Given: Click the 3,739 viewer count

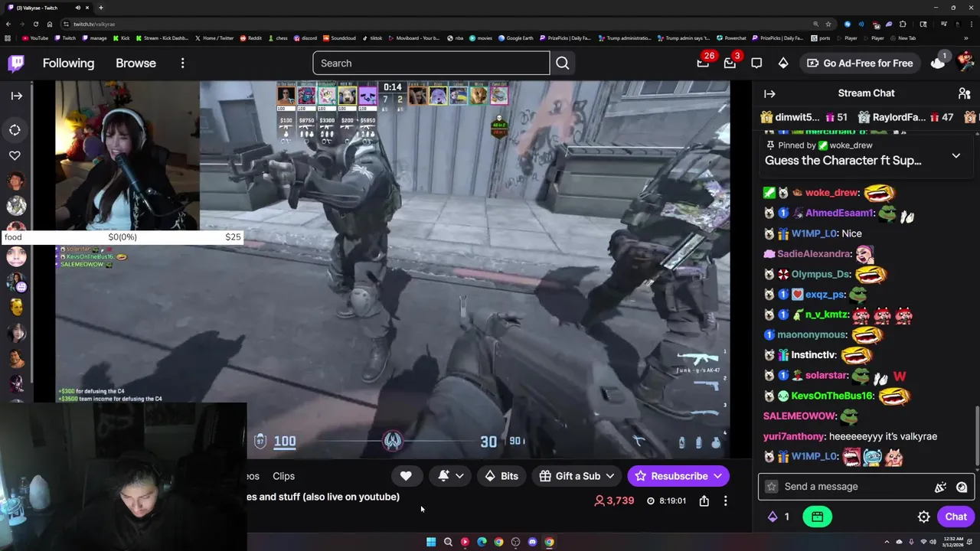Looking at the screenshot, I should click(x=614, y=500).
